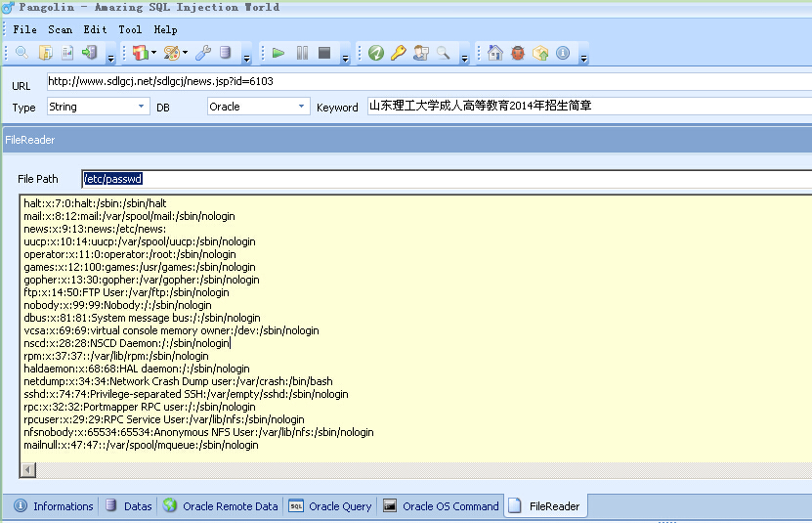812x523 pixels.
Task: Click the database cylinder icon in the toolbar
Action: coord(226,53)
